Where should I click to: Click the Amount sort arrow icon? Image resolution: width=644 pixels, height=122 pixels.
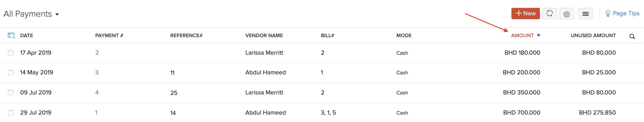point(538,35)
